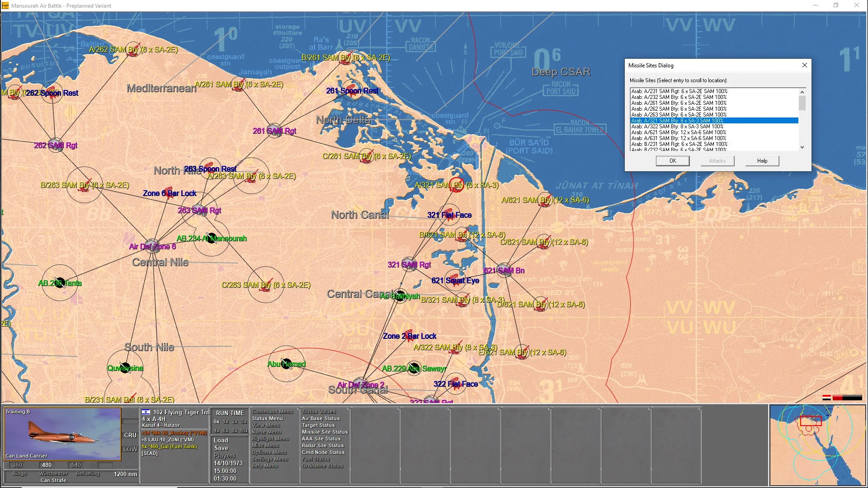The width and height of the screenshot is (868, 488).
Task: Set run time speed to 2x
Action: (x=235, y=422)
